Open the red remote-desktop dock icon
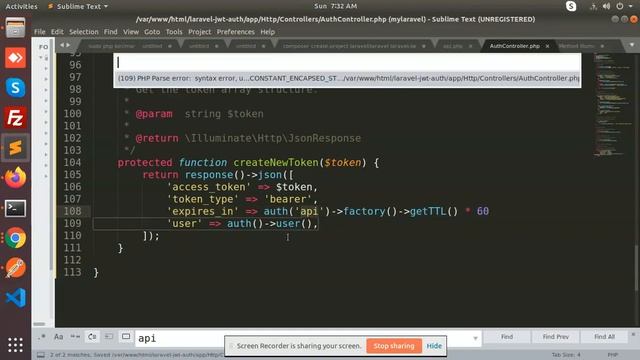This screenshot has height=360, width=640. 16,58
